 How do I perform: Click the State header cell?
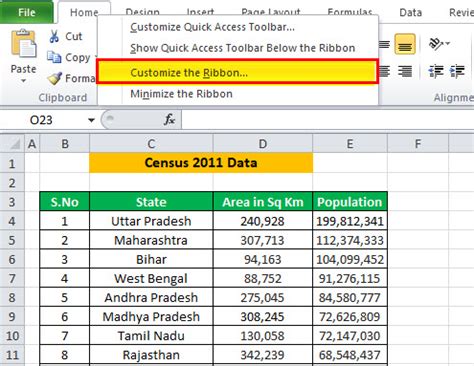pos(151,202)
